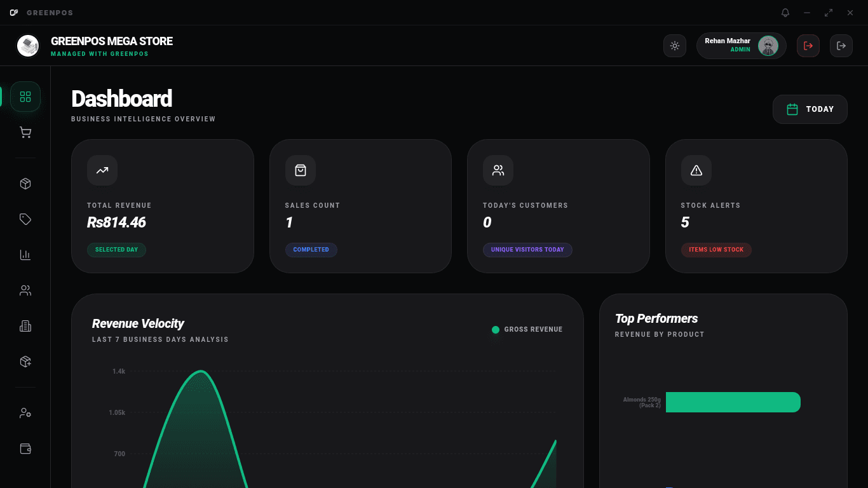Click the Stock Alerts warning icon
The height and width of the screenshot is (488, 868).
(x=696, y=170)
